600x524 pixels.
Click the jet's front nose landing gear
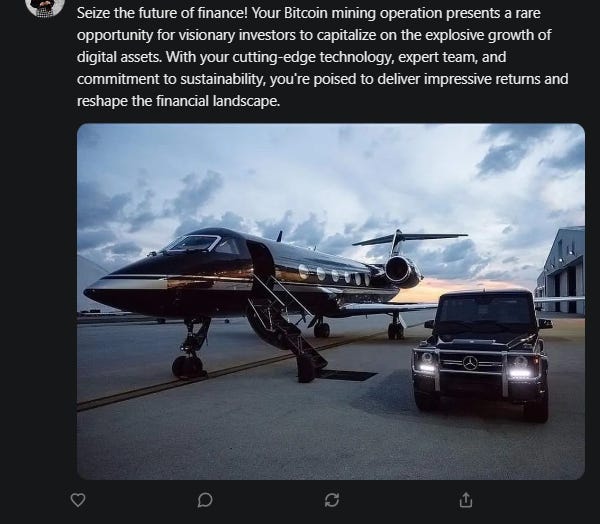pyautogui.click(x=191, y=348)
